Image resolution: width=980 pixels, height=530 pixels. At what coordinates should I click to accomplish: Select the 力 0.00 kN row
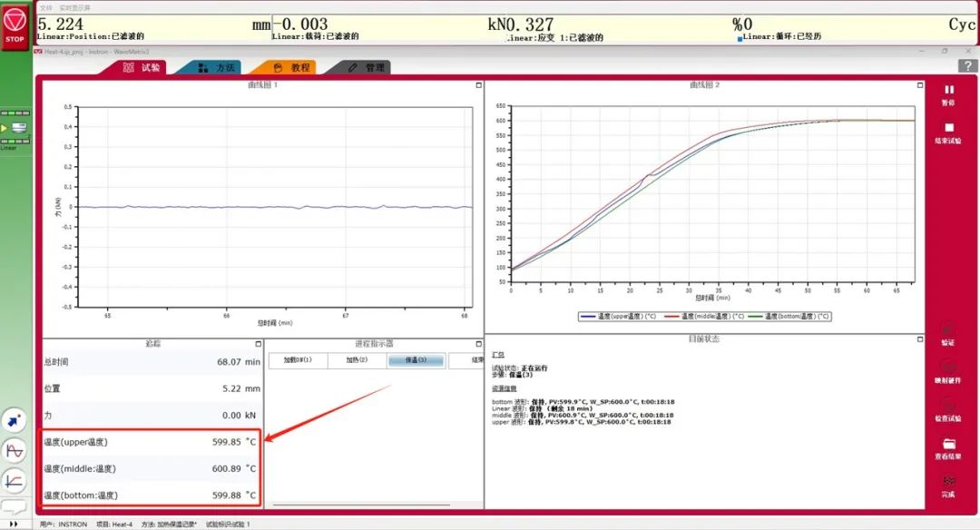(x=152, y=416)
